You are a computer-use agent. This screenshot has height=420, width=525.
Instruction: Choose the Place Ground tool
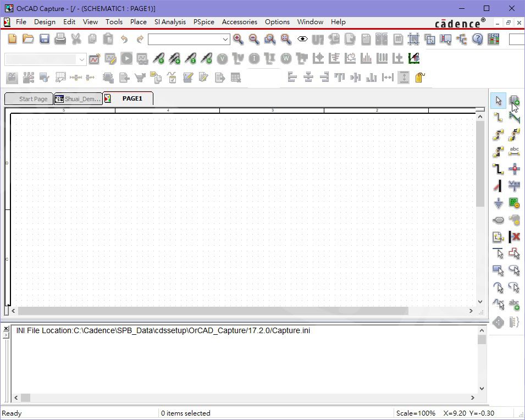tap(498, 203)
